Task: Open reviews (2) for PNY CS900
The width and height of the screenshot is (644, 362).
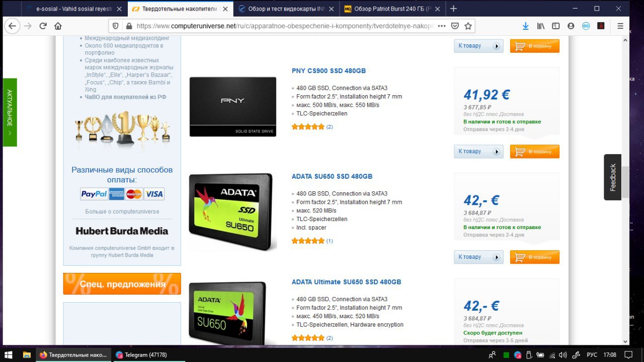Action: (330, 127)
